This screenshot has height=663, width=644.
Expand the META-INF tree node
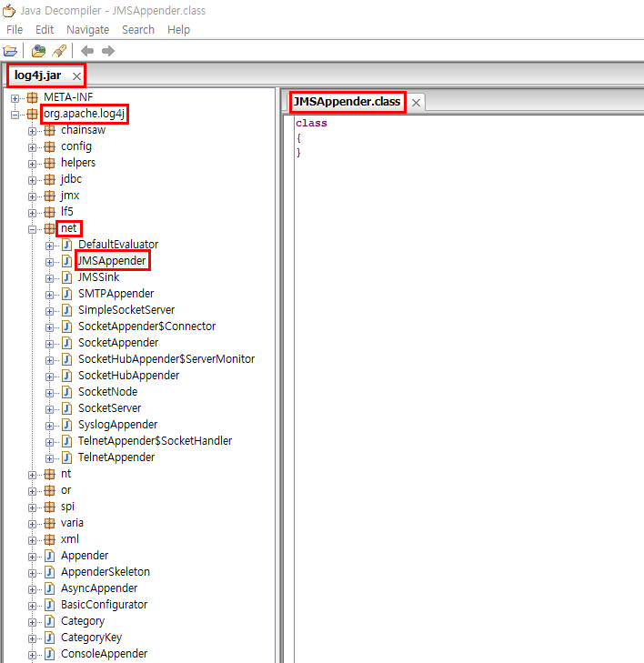(15, 98)
